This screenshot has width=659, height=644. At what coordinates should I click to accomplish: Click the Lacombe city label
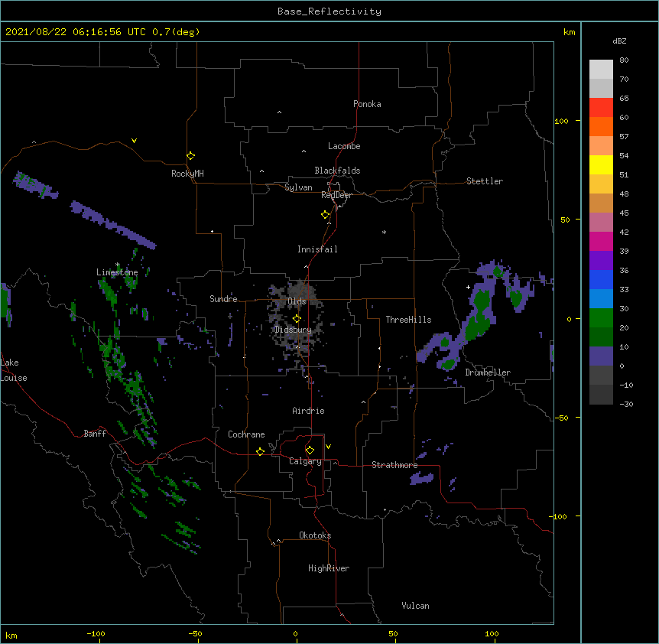pyautogui.click(x=344, y=146)
